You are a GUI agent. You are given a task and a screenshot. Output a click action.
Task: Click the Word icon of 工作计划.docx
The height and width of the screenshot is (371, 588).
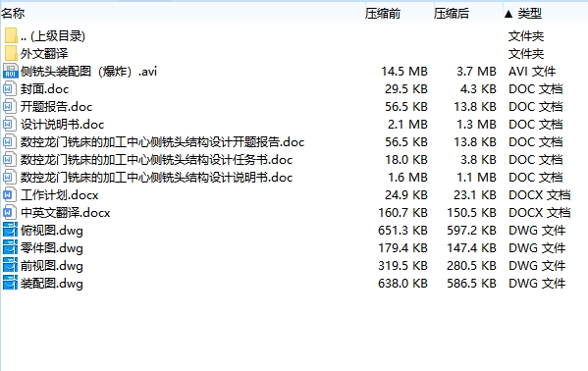click(x=11, y=194)
